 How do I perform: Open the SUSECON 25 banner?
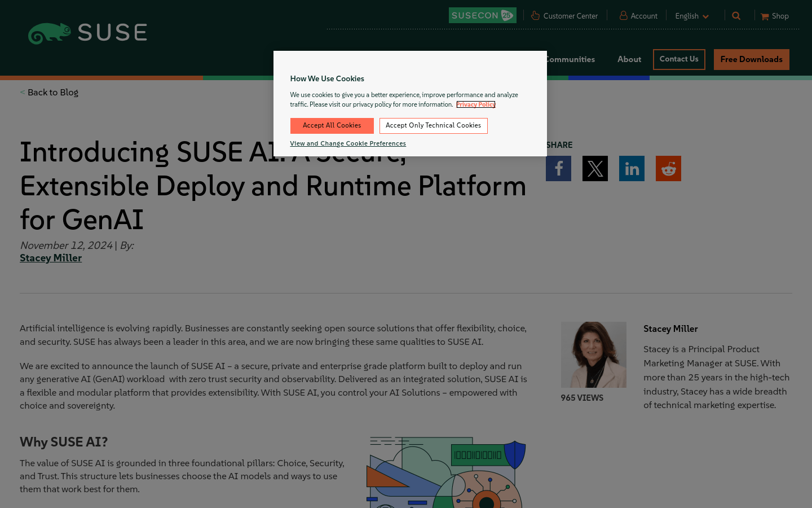pos(482,15)
